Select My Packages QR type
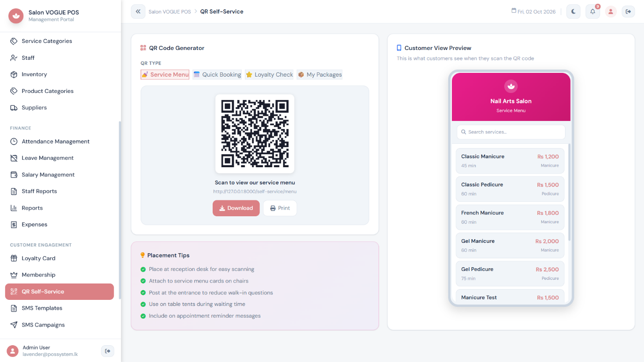Screen dimensions: 644x362 [320, 75]
